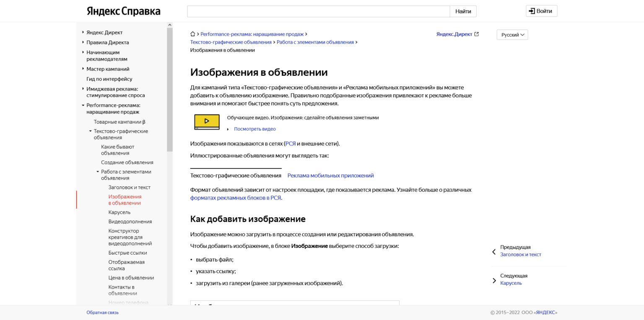Click the yellow training video icon
This screenshot has width=644, height=320.
pos(207,121)
